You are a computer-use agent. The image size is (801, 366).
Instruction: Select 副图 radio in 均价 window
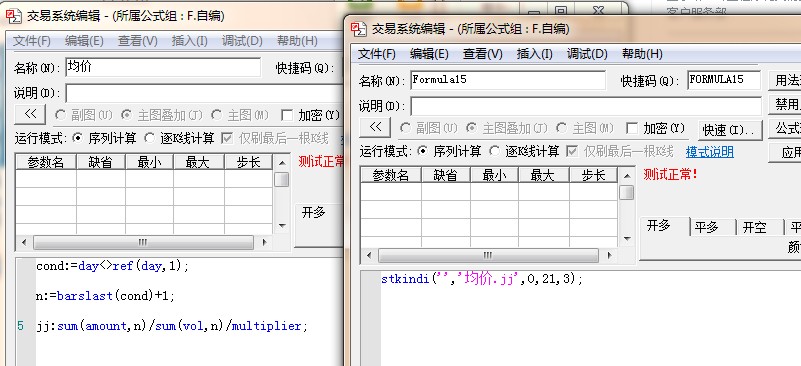pyautogui.click(x=60, y=115)
